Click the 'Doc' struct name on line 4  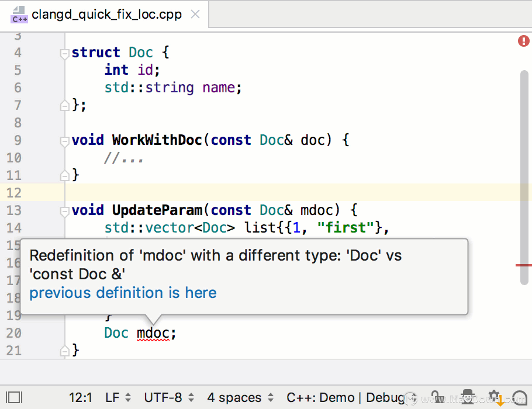pyautogui.click(x=141, y=53)
